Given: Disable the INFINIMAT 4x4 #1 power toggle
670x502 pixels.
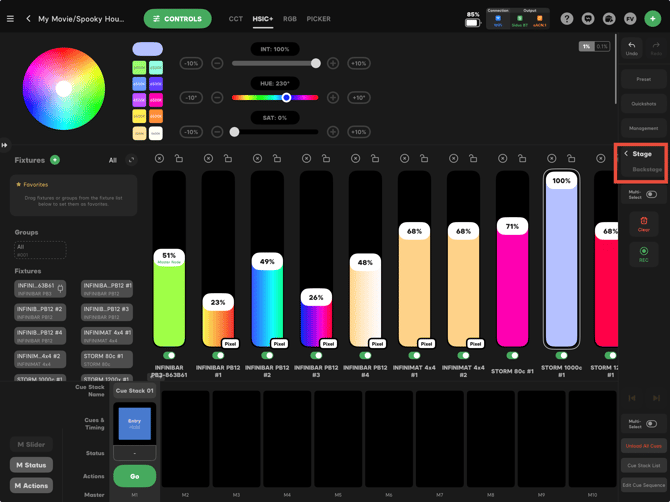Looking at the screenshot, I should pos(414,355).
